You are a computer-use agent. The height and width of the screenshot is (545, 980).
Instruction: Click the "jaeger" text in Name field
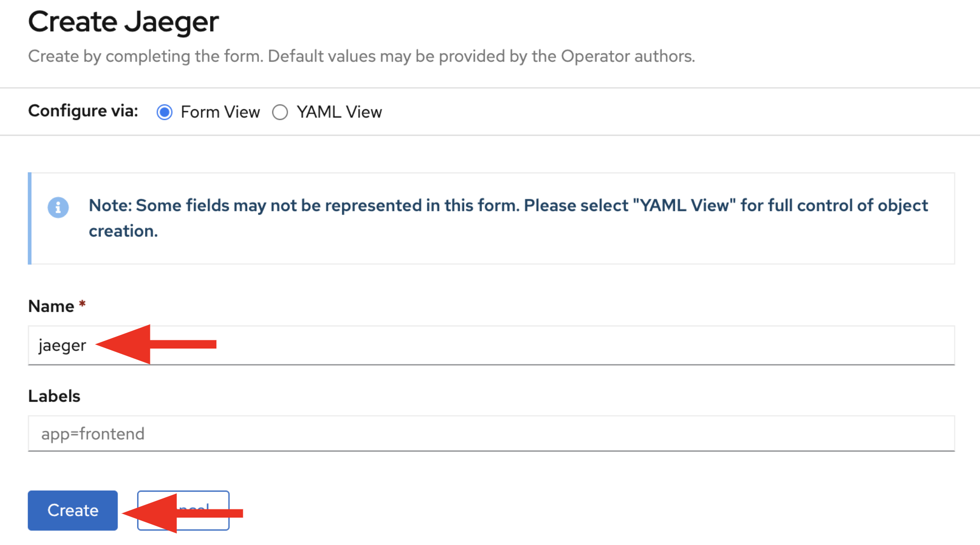62,346
